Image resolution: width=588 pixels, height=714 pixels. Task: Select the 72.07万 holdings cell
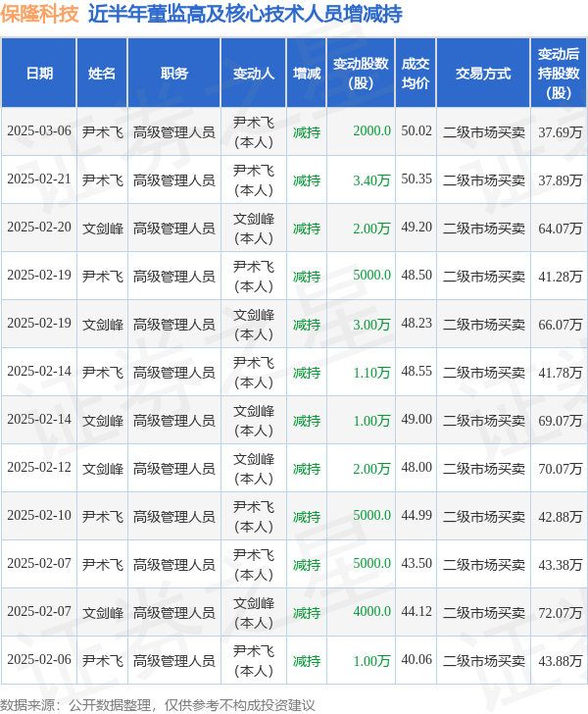tap(560, 612)
